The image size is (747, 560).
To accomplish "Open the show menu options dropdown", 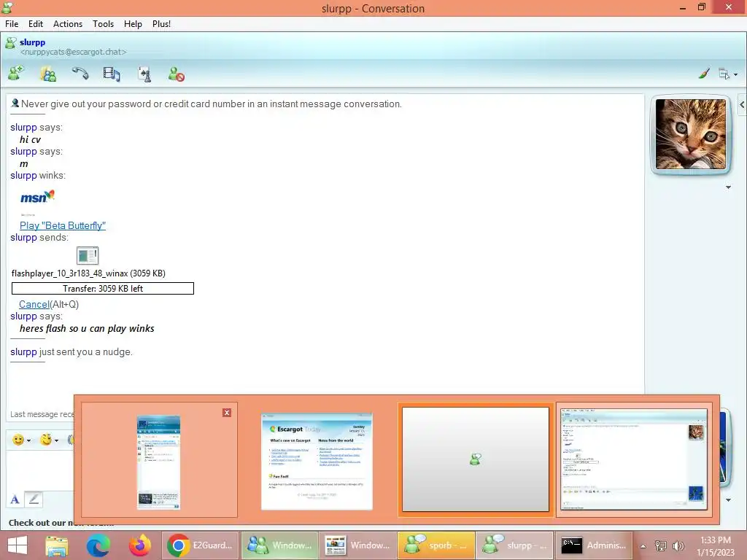I will (x=728, y=74).
